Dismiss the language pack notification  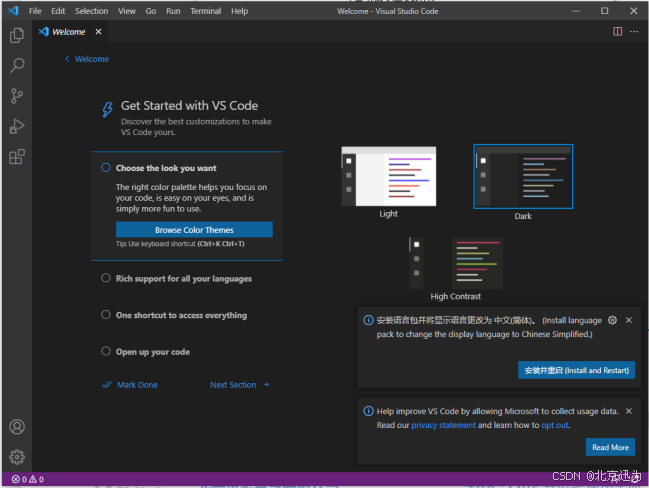pyautogui.click(x=629, y=320)
